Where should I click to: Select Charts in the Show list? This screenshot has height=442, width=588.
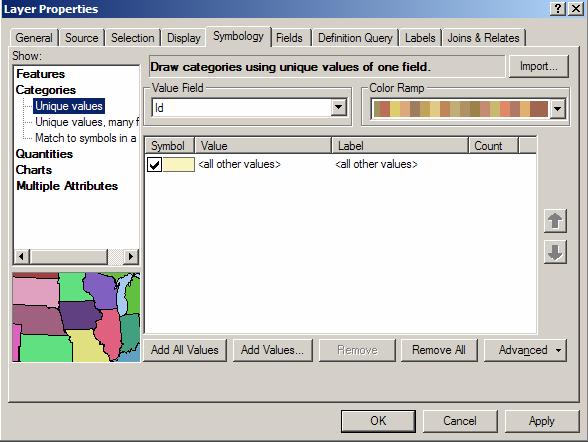tap(34, 170)
